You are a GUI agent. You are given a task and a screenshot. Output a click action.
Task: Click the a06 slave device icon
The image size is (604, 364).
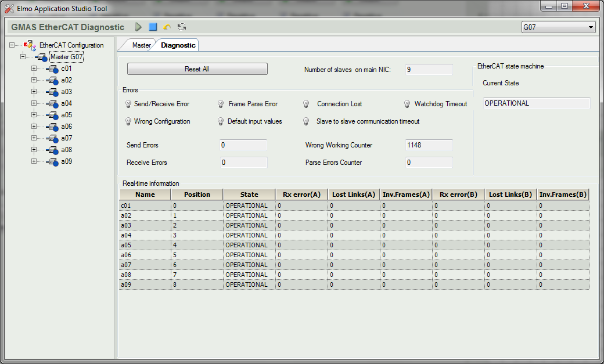tap(52, 127)
